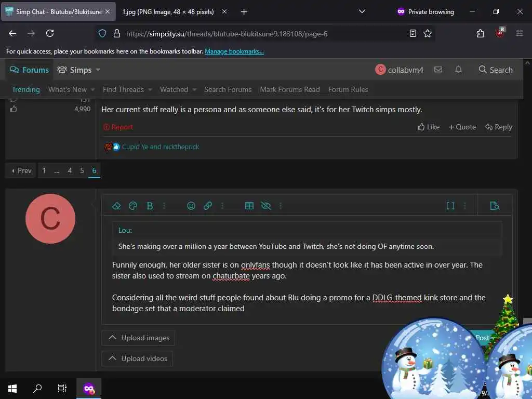This screenshot has width=532, height=399.
Task: Open the inbox envelope icon
Action: coord(438,70)
